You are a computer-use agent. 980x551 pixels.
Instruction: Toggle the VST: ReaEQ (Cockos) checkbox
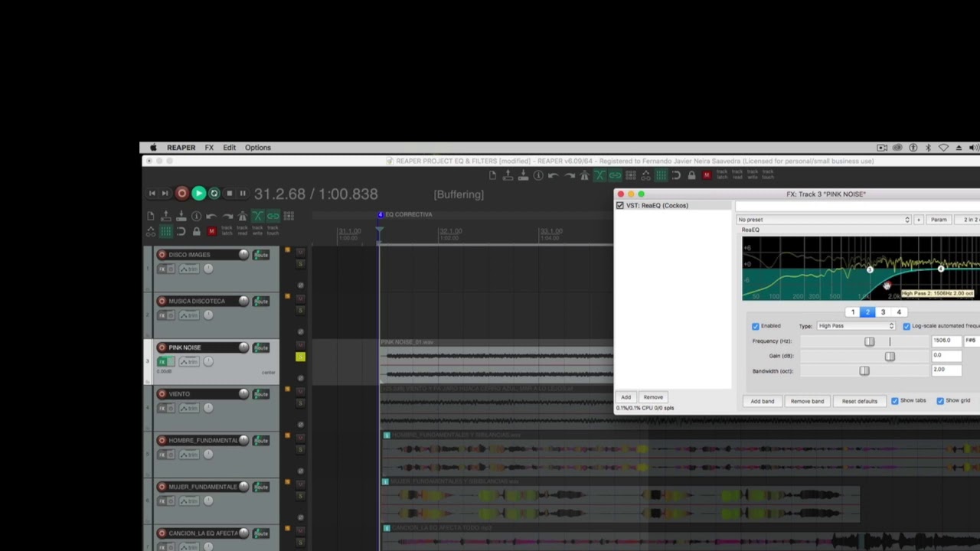[x=620, y=205]
